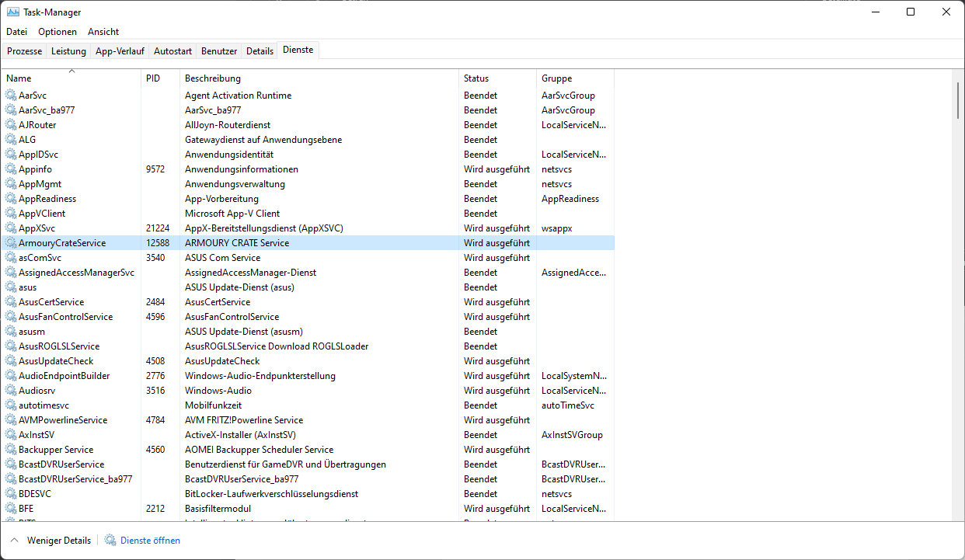The height and width of the screenshot is (560, 965).
Task: Click the AVMPowerlineService gear icon
Action: (11, 420)
